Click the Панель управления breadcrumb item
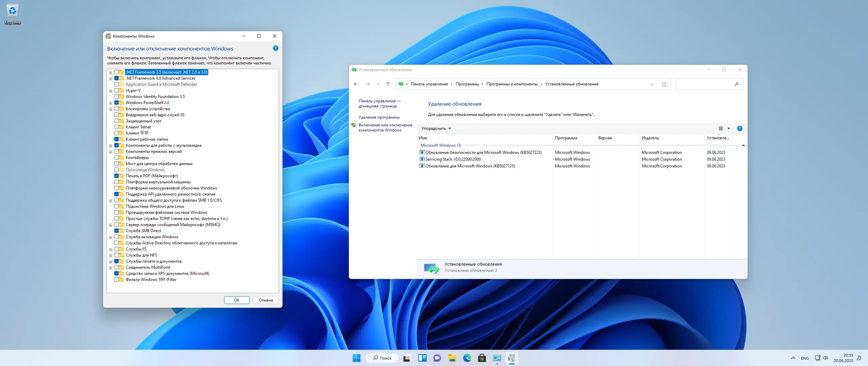This screenshot has width=868, height=366. click(x=429, y=84)
